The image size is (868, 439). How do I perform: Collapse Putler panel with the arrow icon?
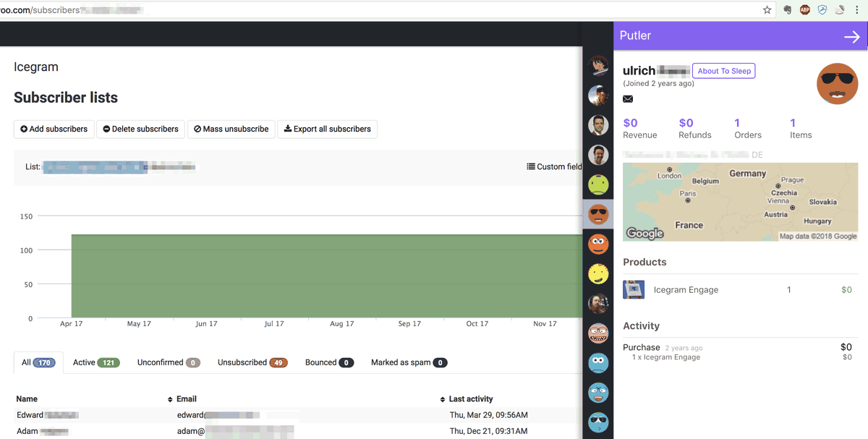(x=851, y=36)
